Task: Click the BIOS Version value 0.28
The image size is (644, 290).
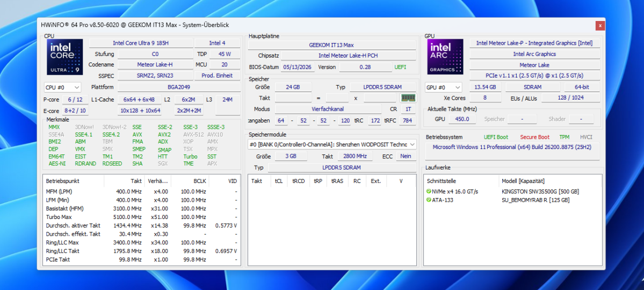Action: [366, 67]
